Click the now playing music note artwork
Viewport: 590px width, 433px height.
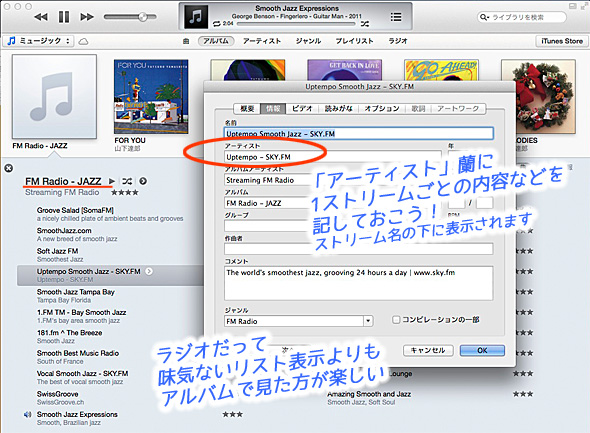196,17
